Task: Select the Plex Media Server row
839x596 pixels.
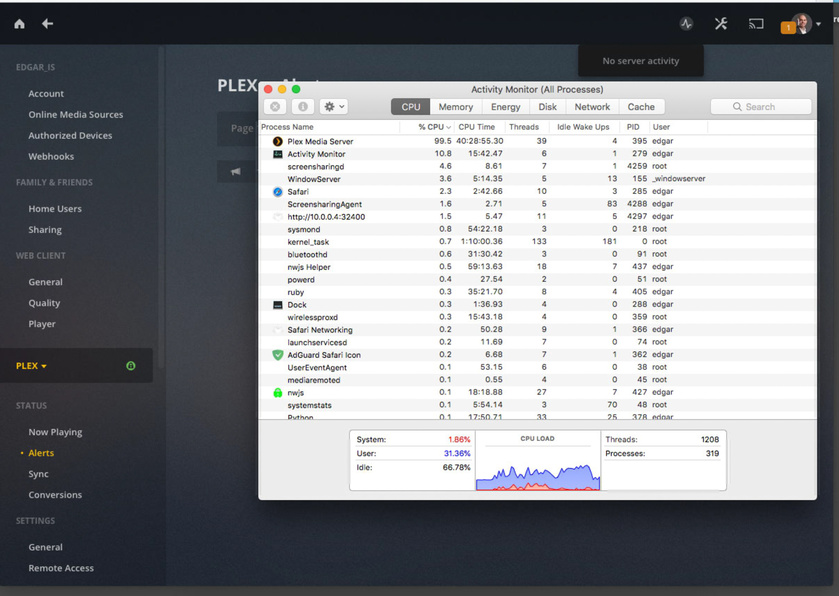Action: click(537, 141)
